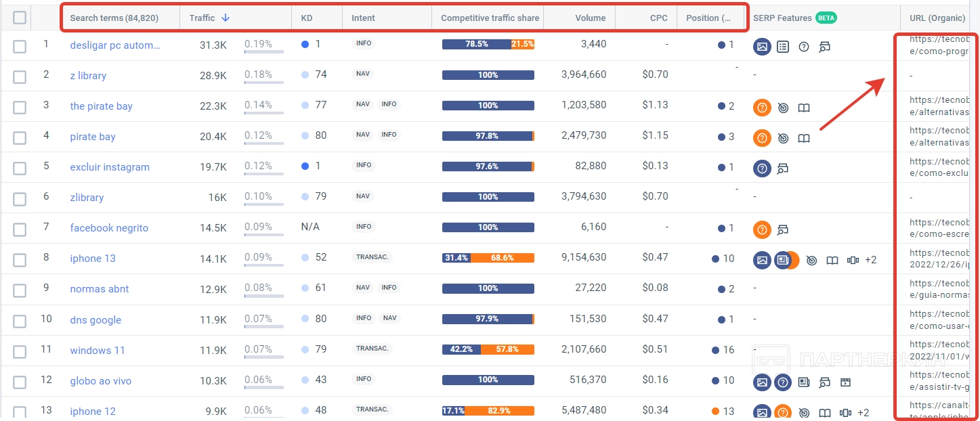Image resolution: width=980 pixels, height=421 pixels.
Task: Click the related searches icon for facebook negrito
Action: (x=783, y=230)
